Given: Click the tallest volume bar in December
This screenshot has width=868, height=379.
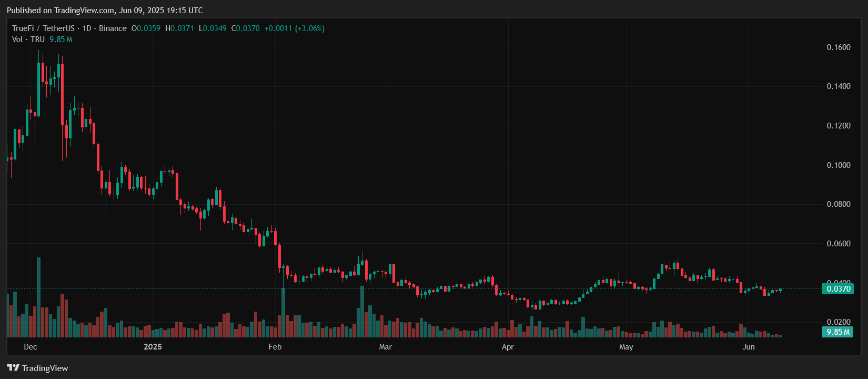Looking at the screenshot, I should pyautogui.click(x=38, y=297).
